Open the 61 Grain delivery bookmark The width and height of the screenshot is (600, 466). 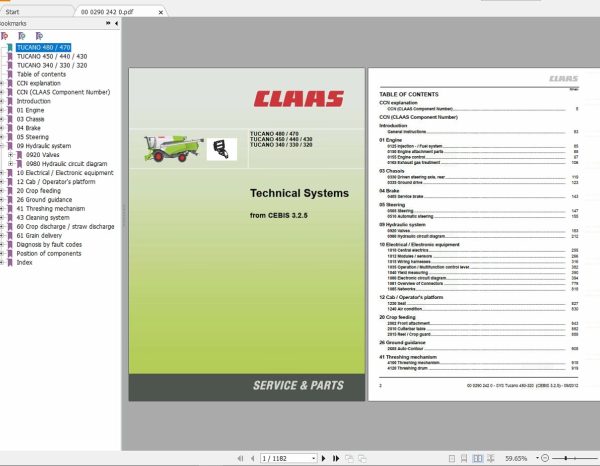point(39,235)
